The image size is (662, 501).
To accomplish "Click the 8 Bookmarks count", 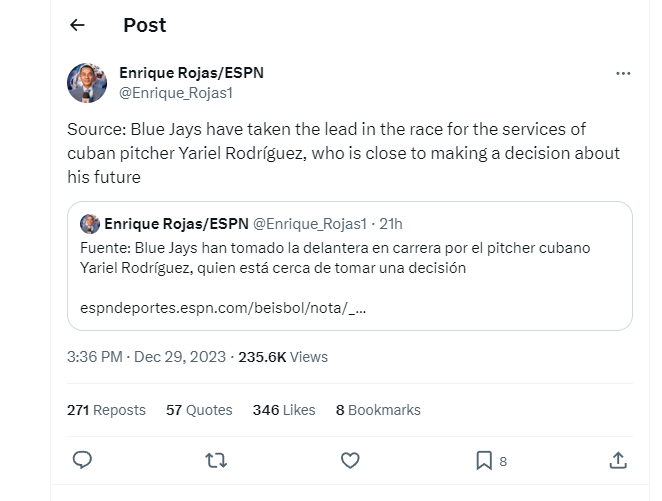I will tap(378, 410).
